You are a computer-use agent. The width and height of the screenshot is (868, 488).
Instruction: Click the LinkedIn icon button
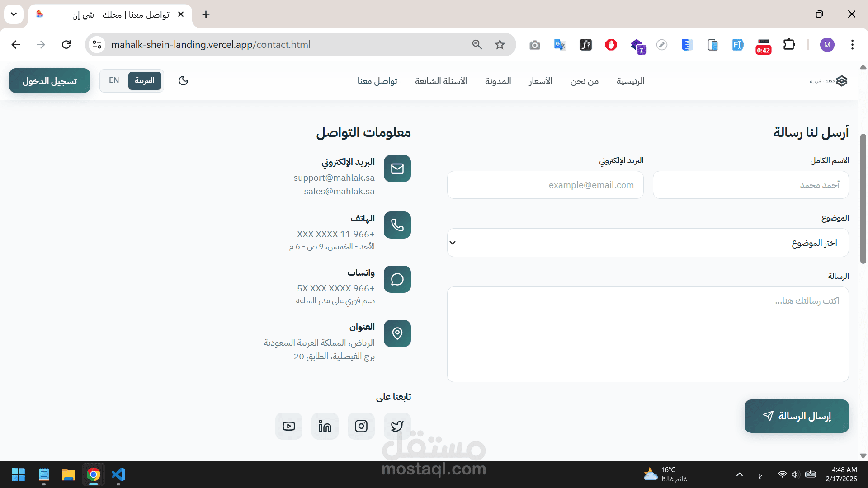(325, 426)
